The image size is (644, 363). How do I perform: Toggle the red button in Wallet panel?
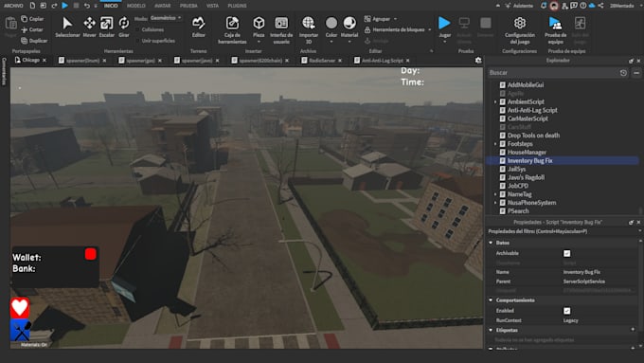point(90,254)
